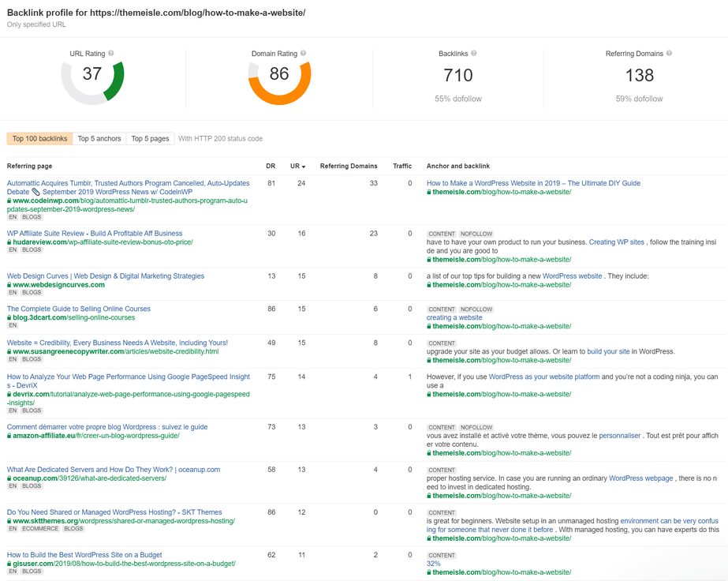Click '55% dofollow' under Backlinks
The height and width of the screenshot is (581, 728).
(x=458, y=99)
